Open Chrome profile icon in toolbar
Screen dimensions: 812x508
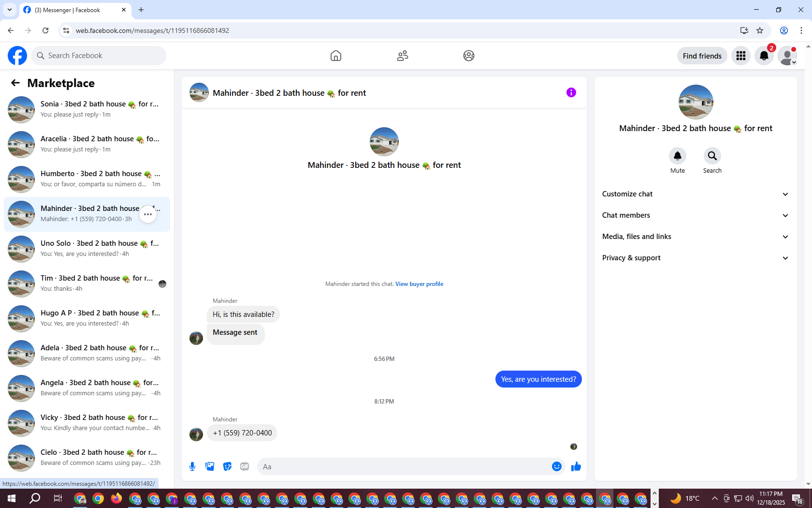(x=784, y=30)
